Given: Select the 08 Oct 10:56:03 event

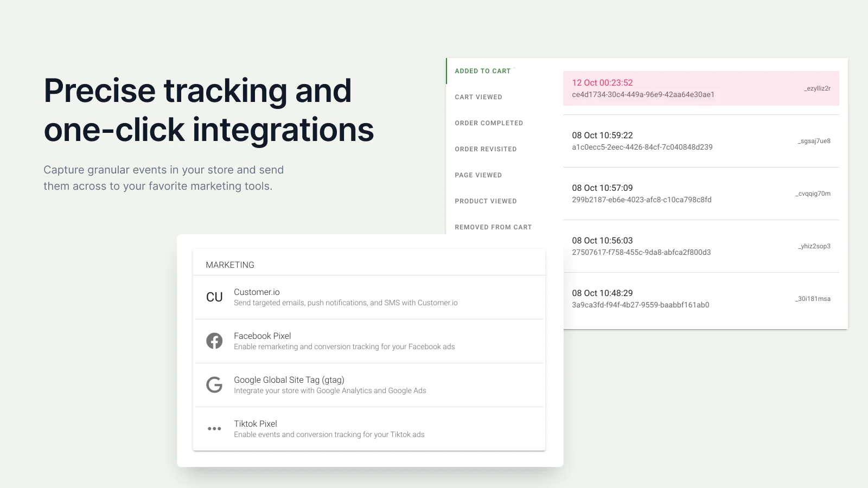Looking at the screenshot, I should coord(701,246).
